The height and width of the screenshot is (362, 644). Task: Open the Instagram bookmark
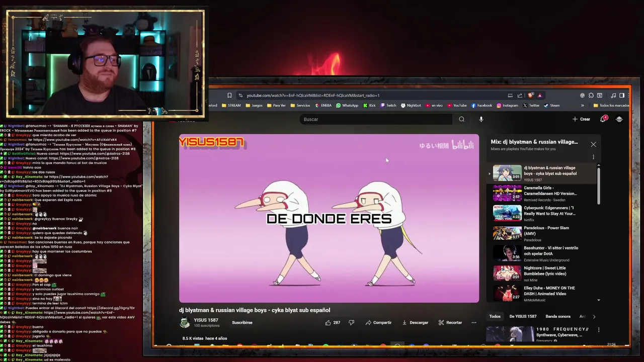[508, 106]
